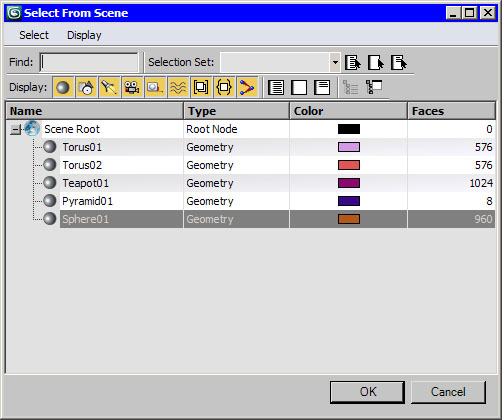
Task: Click inside the Find text field
Action: [x=89, y=62]
